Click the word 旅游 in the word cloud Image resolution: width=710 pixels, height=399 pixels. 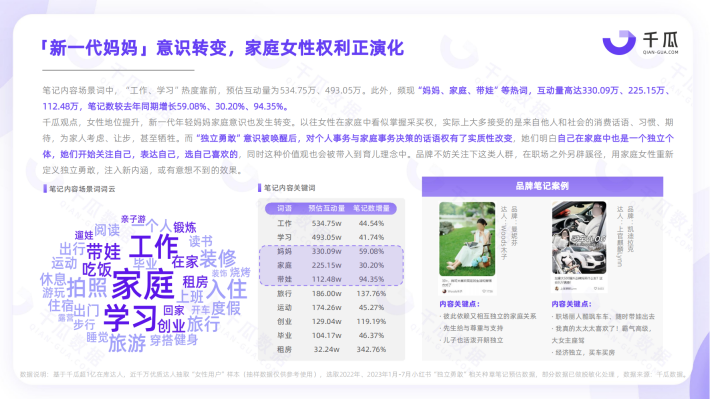coord(127,343)
